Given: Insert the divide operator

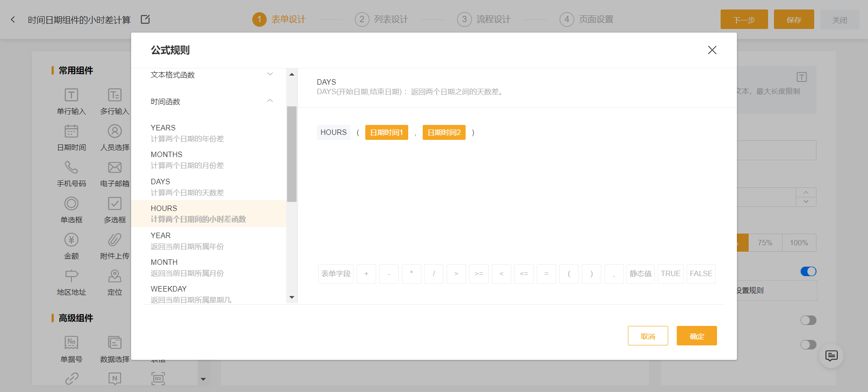Looking at the screenshot, I should point(434,274).
